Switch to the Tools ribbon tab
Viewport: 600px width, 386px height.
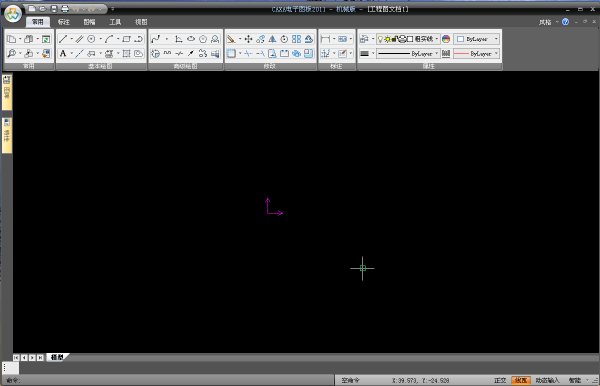115,22
